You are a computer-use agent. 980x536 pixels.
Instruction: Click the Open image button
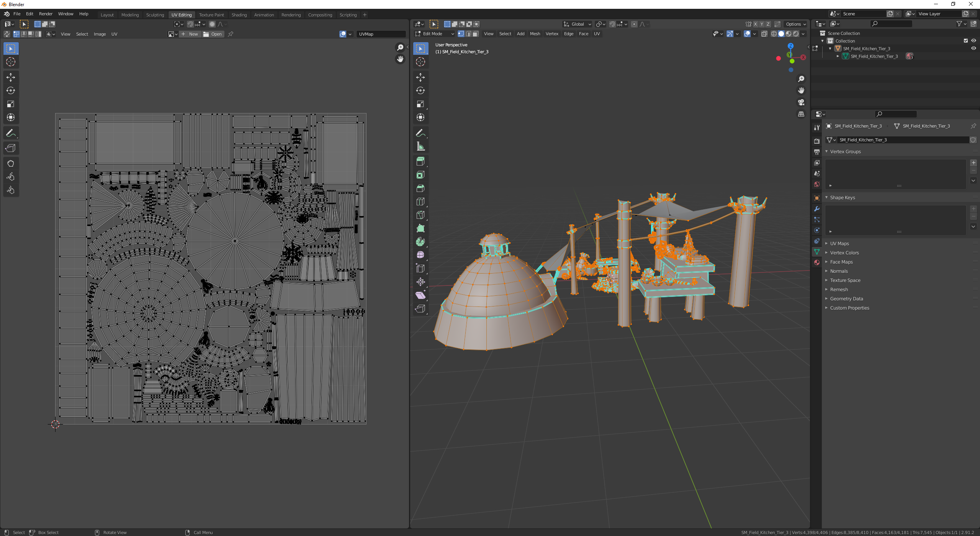(213, 34)
